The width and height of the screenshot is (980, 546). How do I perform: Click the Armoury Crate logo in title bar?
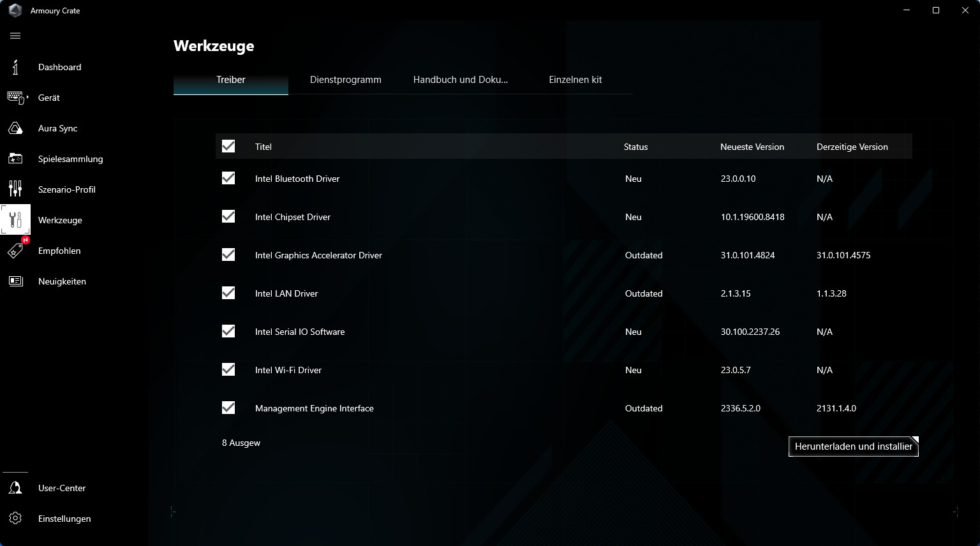tap(15, 11)
